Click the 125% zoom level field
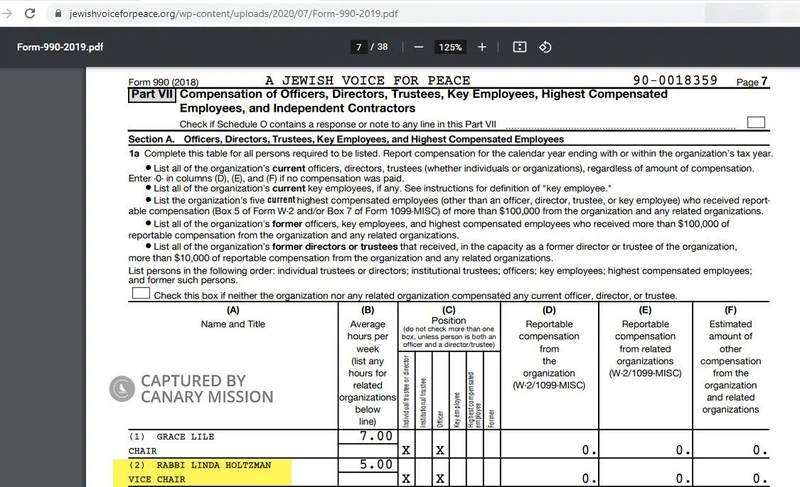 tap(450, 47)
